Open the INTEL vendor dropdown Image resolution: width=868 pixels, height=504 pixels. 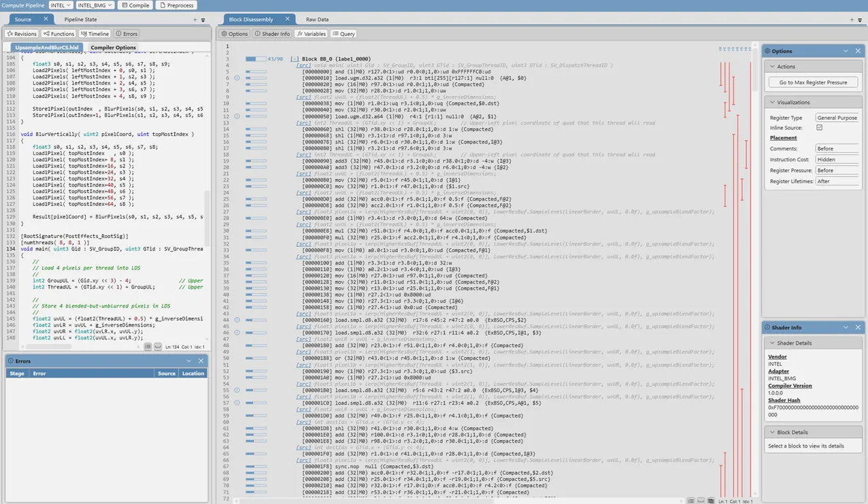pyautogui.click(x=61, y=5)
